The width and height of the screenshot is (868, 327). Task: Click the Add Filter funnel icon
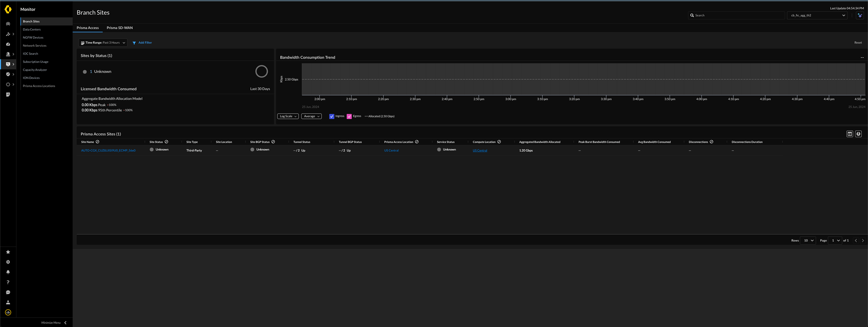point(134,43)
